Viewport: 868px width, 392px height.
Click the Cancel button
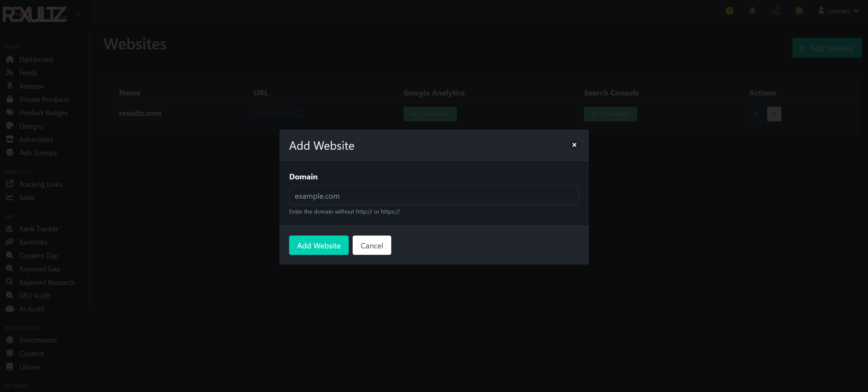point(372,245)
